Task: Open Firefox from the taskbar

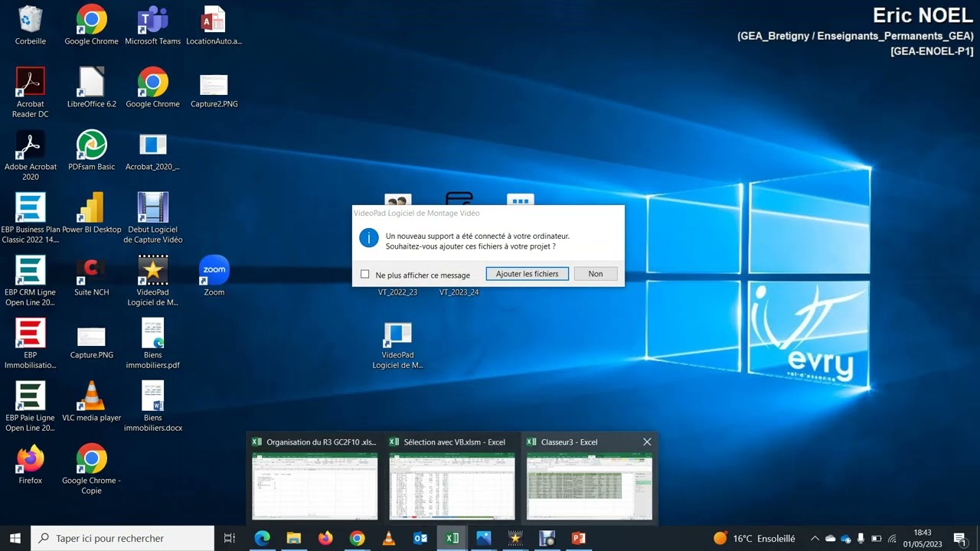Action: (325, 538)
